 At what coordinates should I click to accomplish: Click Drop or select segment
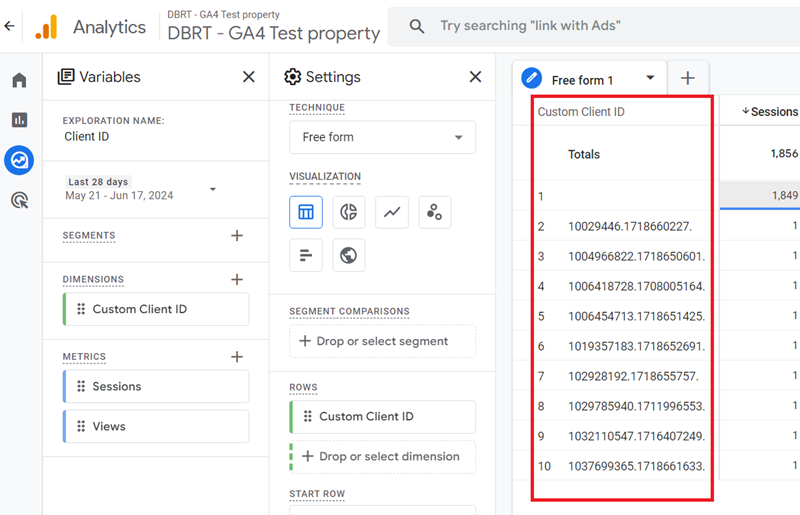[382, 341]
